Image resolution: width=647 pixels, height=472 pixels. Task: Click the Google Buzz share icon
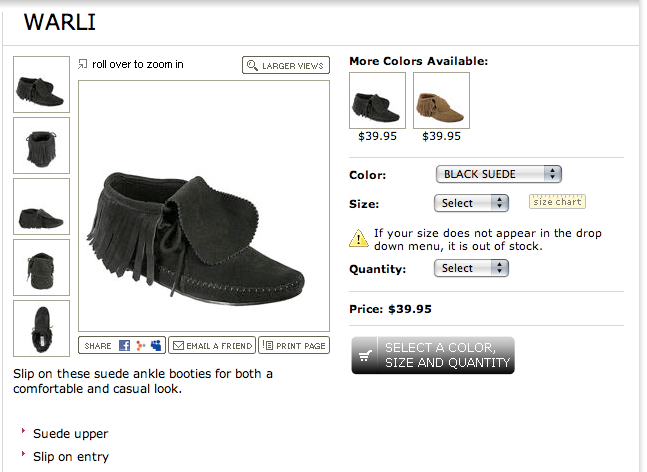[141, 346]
